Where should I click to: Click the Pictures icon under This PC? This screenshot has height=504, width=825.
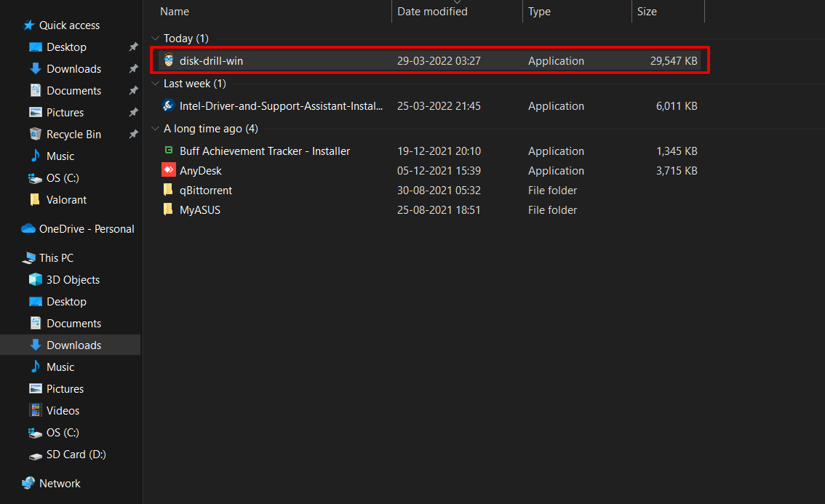coord(35,388)
